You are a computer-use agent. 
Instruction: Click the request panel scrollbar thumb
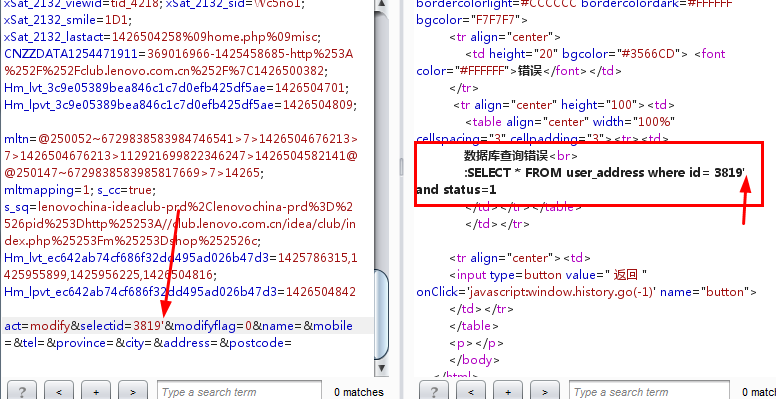tap(381, 314)
